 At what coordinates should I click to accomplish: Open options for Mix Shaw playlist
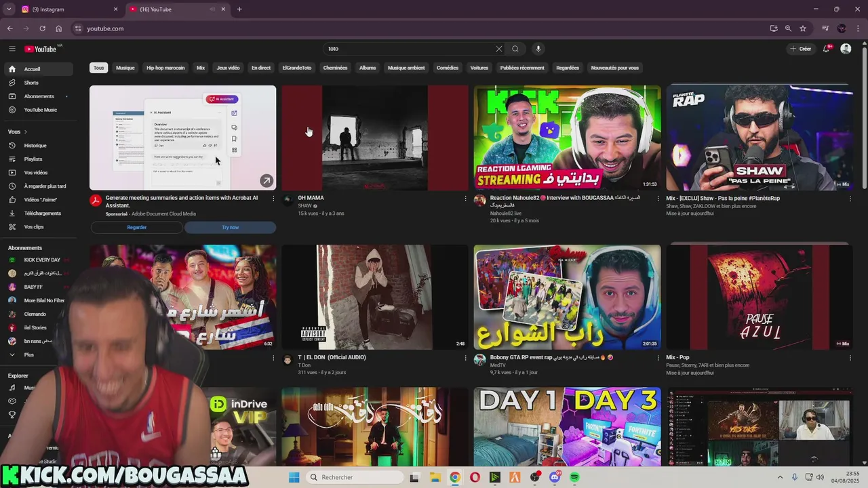click(850, 199)
